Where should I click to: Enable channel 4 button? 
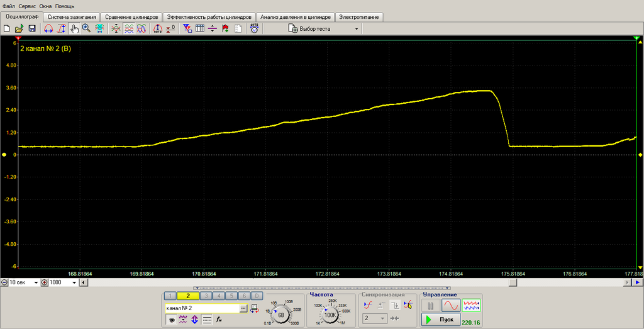click(219, 296)
